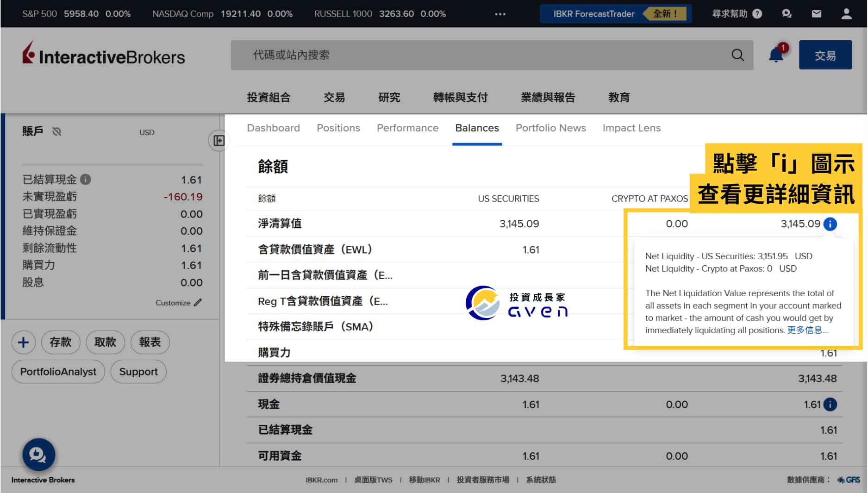868x493 pixels.
Task: Click US SECURITIES column header
Action: click(x=508, y=199)
